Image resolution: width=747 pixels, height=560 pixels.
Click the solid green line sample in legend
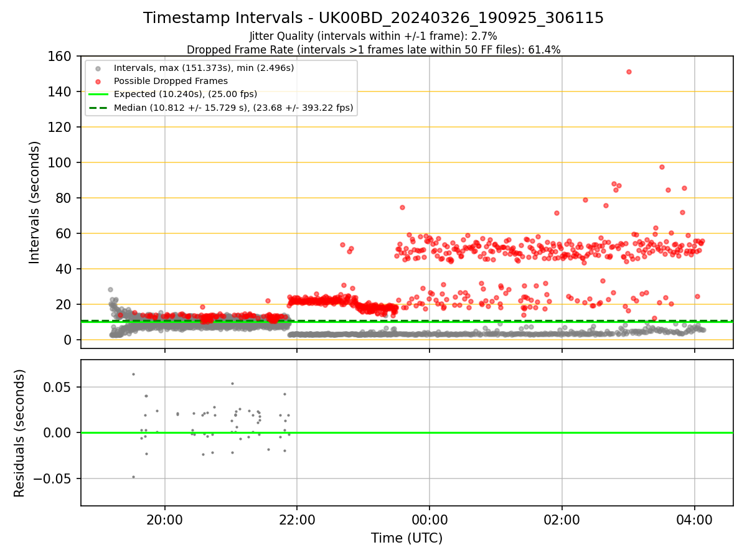98,95
